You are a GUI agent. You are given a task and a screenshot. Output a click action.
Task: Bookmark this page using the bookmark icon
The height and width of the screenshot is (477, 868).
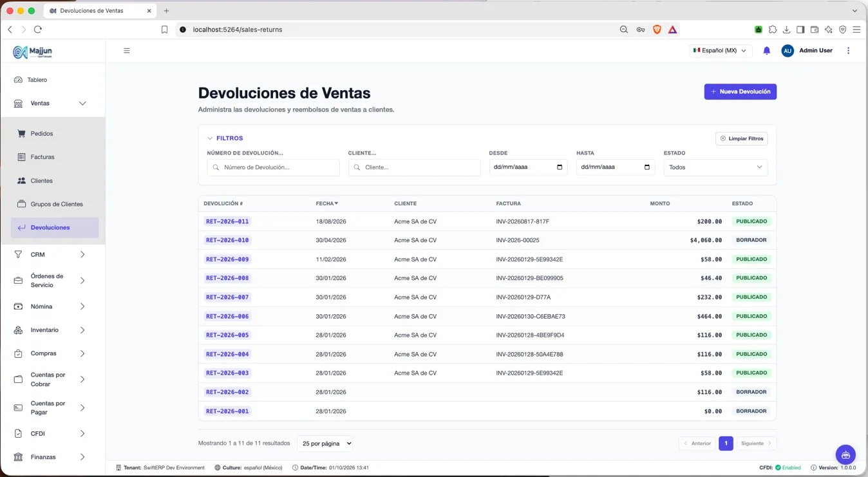pyautogui.click(x=164, y=30)
